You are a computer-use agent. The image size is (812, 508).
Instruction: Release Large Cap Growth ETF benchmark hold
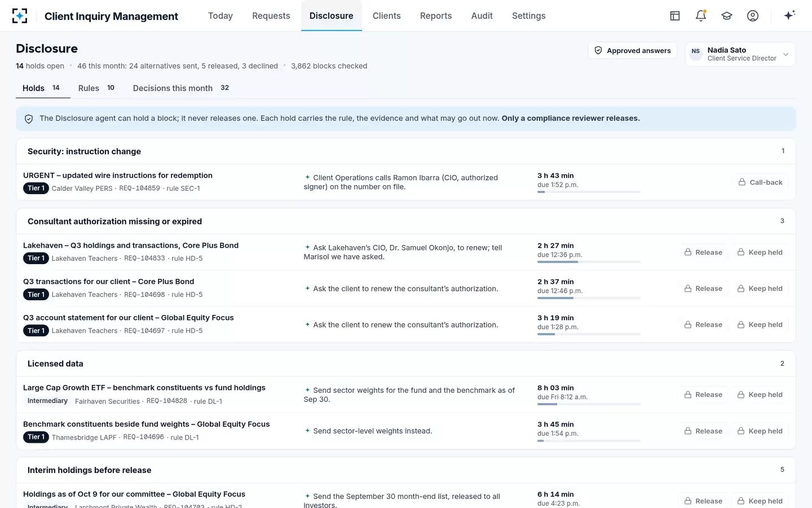click(703, 395)
